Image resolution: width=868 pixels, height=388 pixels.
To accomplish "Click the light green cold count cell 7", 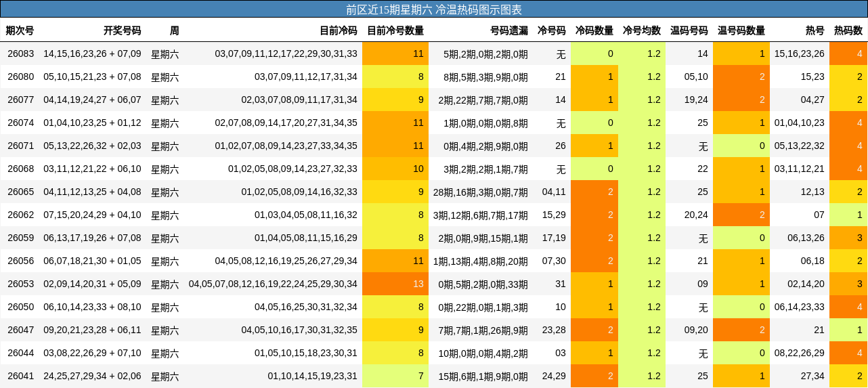I will tap(395, 376).
